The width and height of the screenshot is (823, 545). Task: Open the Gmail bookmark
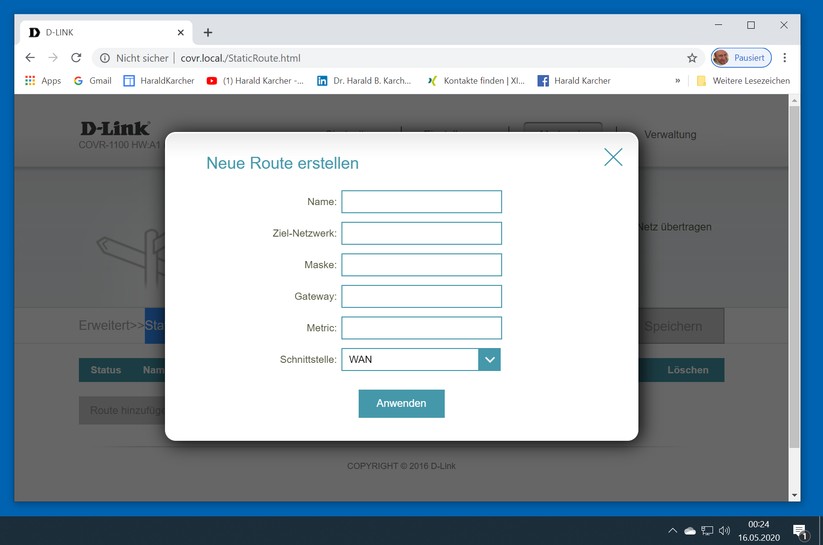coord(92,81)
